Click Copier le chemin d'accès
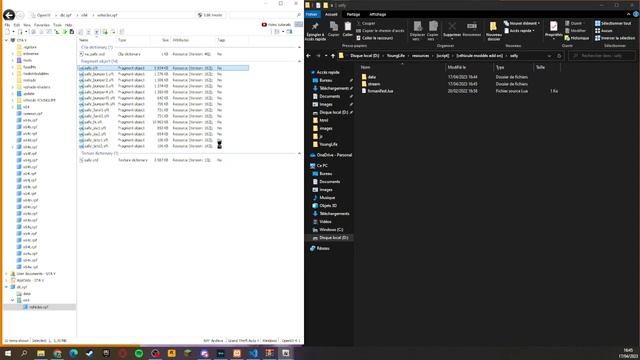 (380, 31)
